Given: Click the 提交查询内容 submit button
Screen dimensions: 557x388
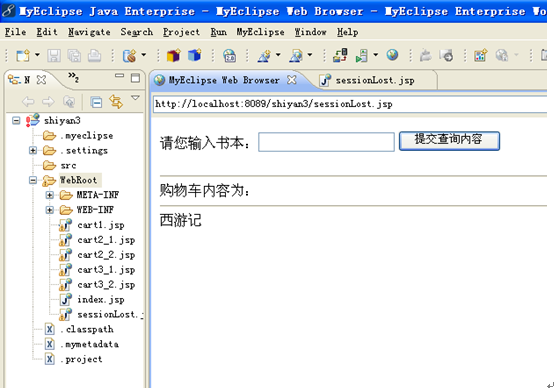Looking at the screenshot, I should [x=449, y=141].
